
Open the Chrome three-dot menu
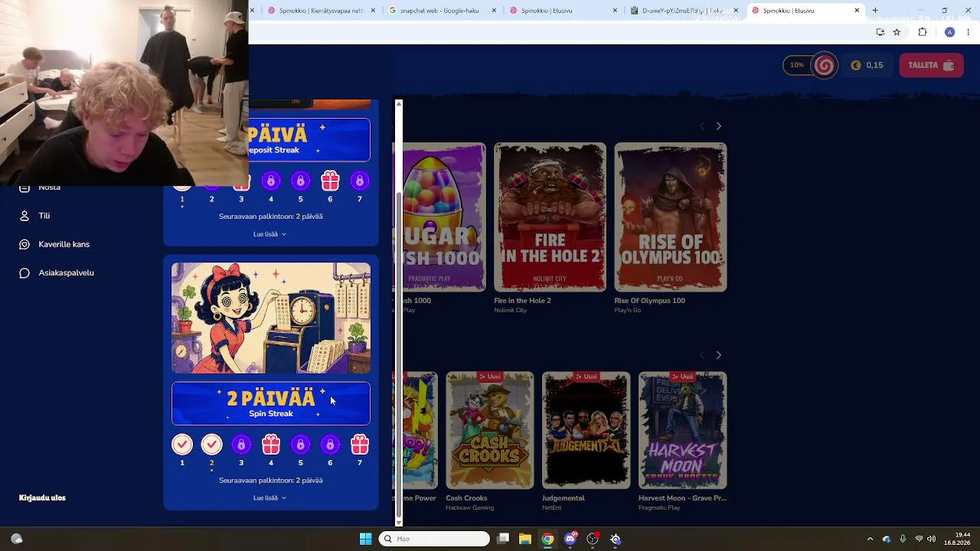click(969, 32)
